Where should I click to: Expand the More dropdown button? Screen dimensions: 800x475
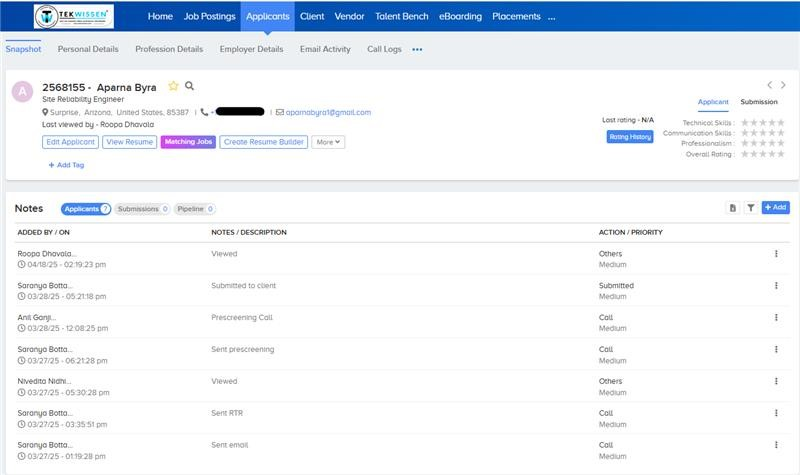click(x=328, y=142)
